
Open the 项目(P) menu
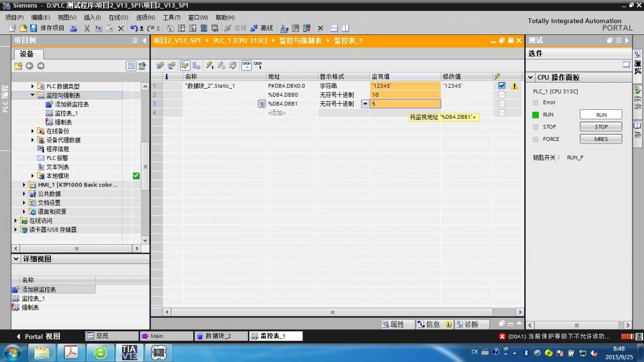pos(14,17)
